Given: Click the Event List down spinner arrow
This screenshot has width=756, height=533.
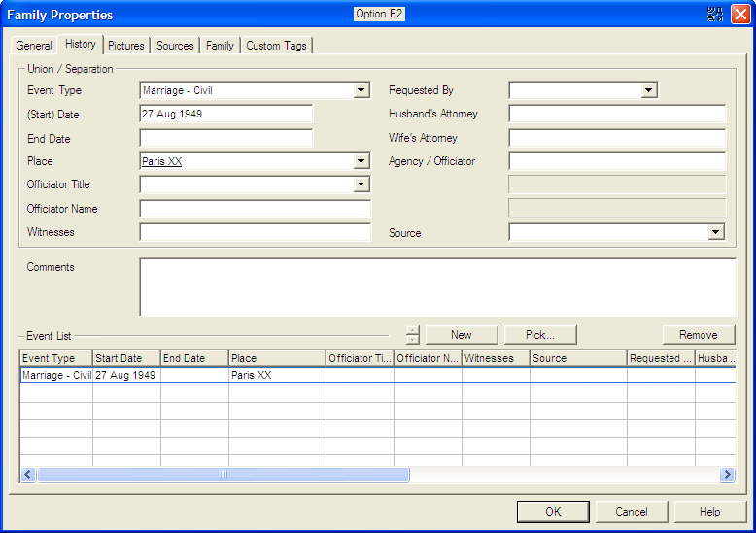Looking at the screenshot, I should pos(413,340).
